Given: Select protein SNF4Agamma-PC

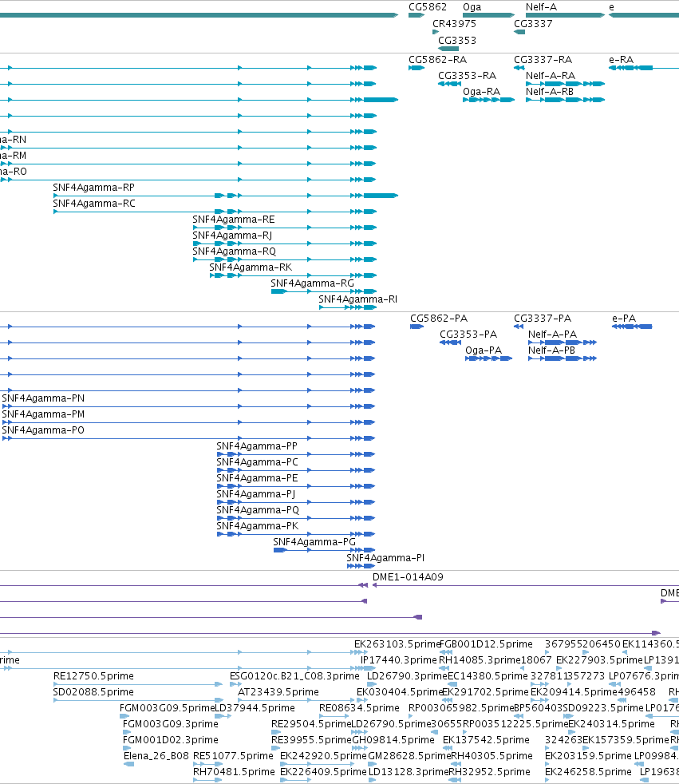Looking at the screenshot, I should 257,462.
